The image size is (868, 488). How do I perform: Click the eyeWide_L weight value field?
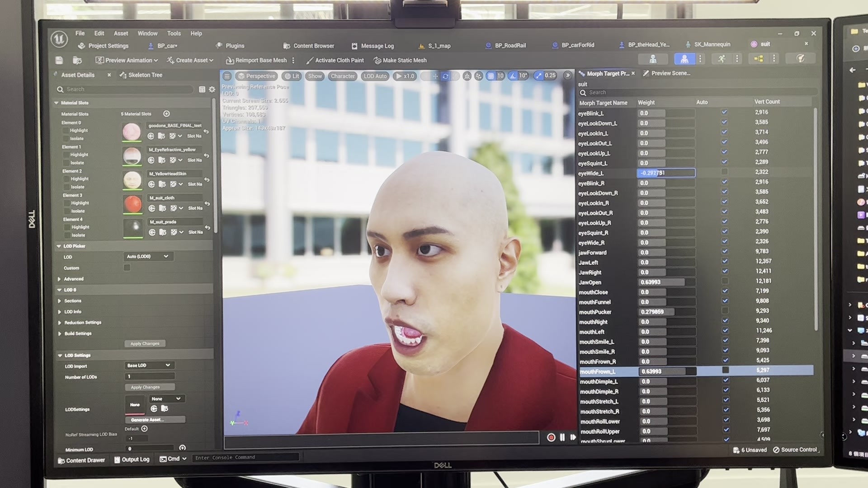tap(666, 173)
